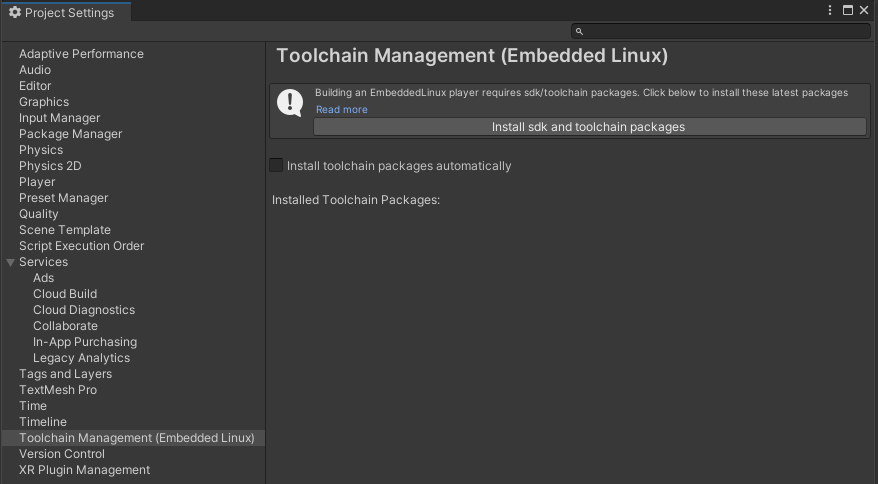Open In-App Purchasing service settings
This screenshot has width=878, height=484.
85,342
